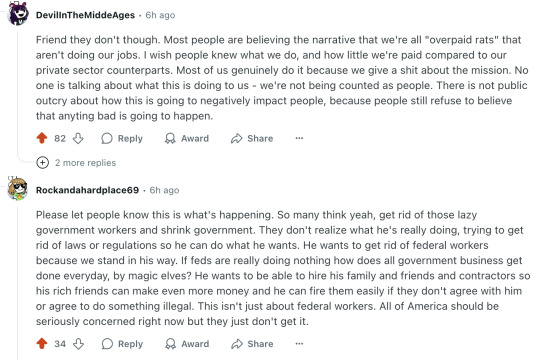The image size is (540, 360).
Task: Upvote Rockandahardplace69's comment
Action: tap(42, 343)
